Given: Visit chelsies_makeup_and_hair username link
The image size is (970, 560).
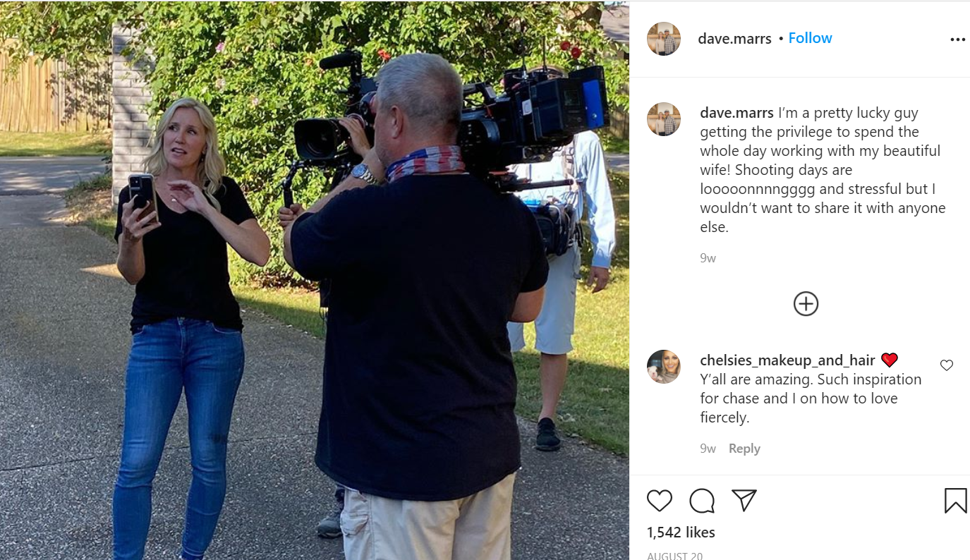Looking at the screenshot, I should tap(787, 360).
